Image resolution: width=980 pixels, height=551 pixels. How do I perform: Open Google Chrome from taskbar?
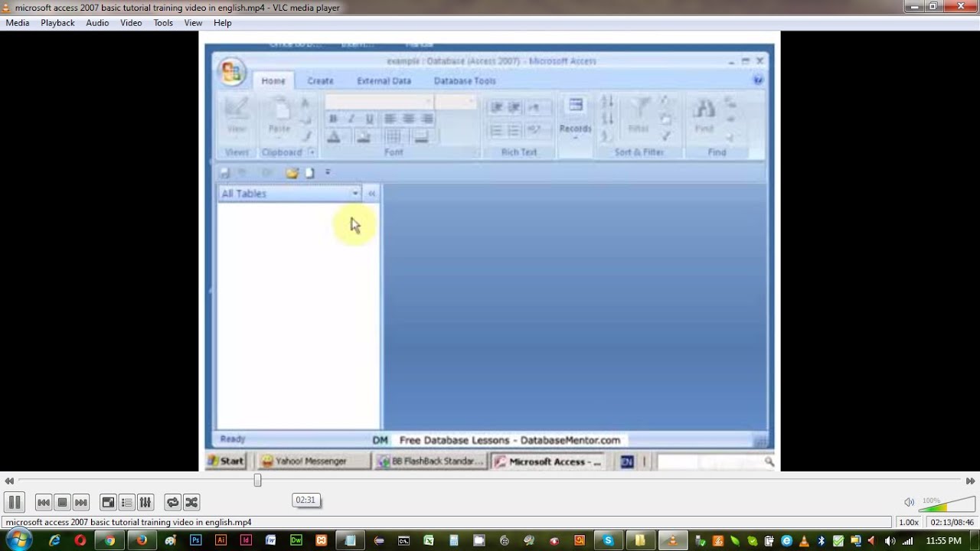click(109, 540)
